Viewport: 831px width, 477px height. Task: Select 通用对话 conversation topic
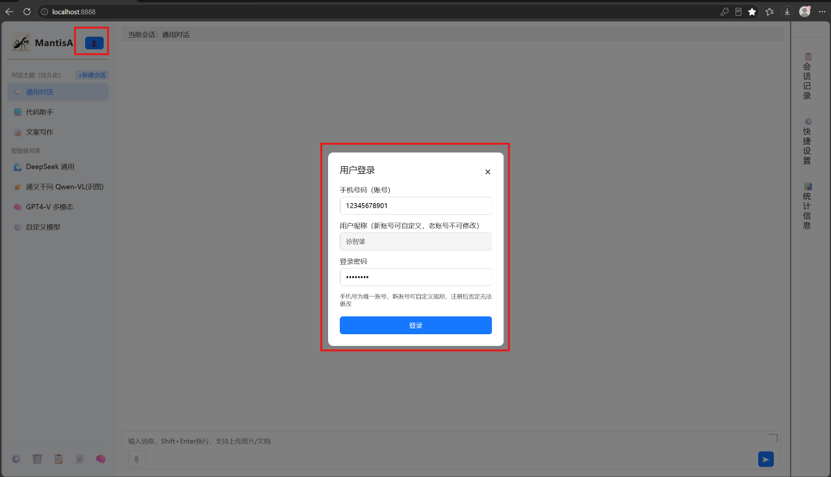[58, 92]
